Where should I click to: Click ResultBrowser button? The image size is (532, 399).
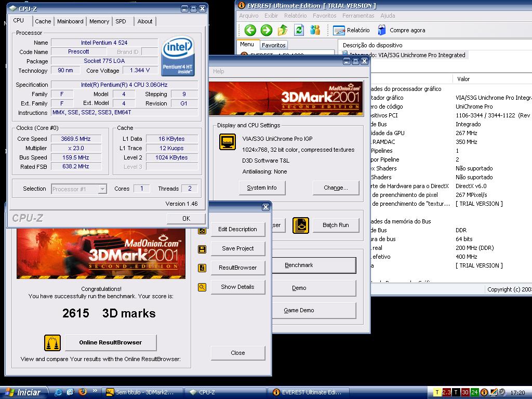(x=238, y=268)
